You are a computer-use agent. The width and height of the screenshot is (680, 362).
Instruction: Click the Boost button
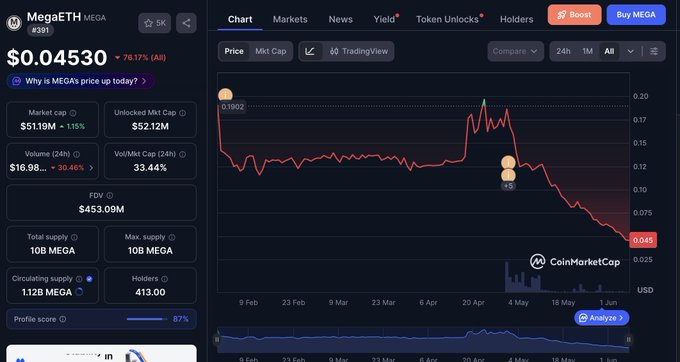(574, 15)
